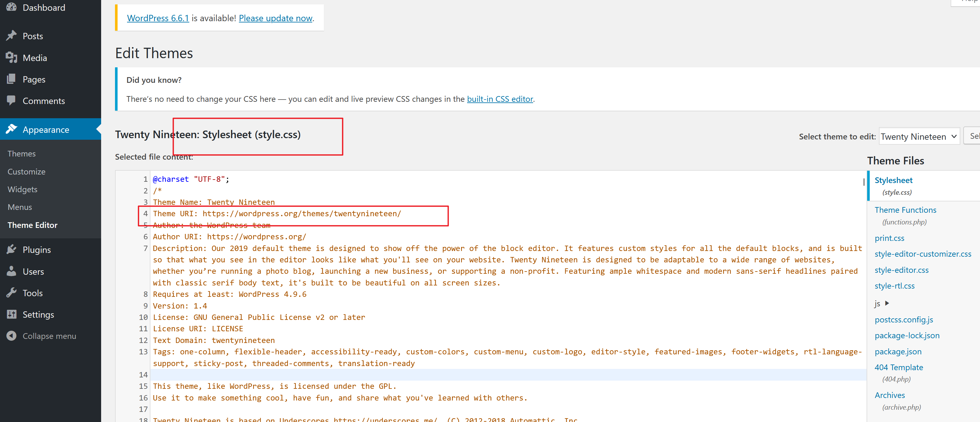Open package-lock.json file
The image size is (980, 422).
click(907, 336)
